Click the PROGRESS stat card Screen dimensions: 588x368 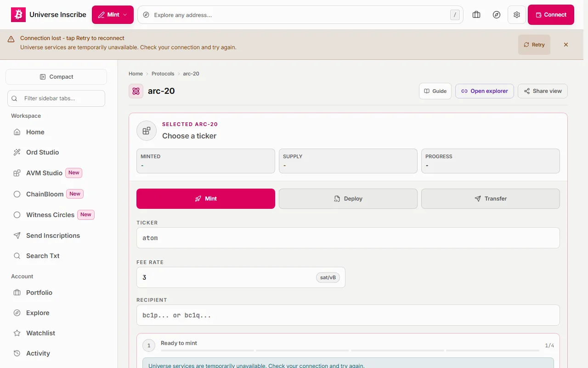pos(491,161)
